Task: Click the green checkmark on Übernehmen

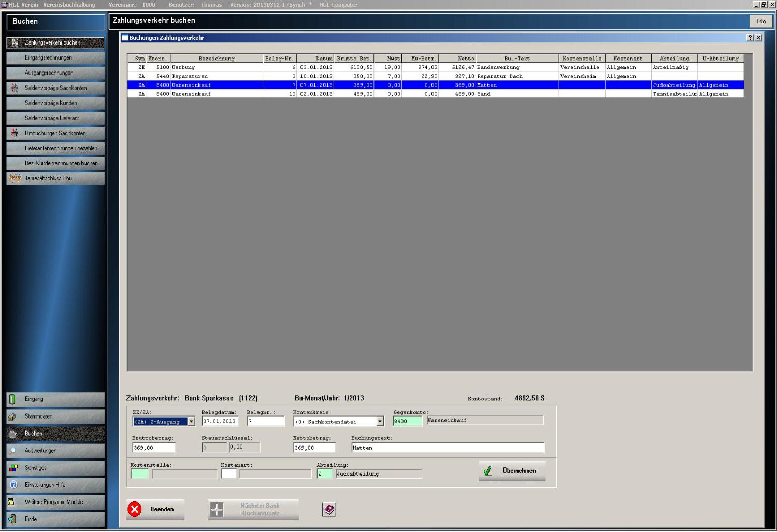Action: click(x=487, y=471)
